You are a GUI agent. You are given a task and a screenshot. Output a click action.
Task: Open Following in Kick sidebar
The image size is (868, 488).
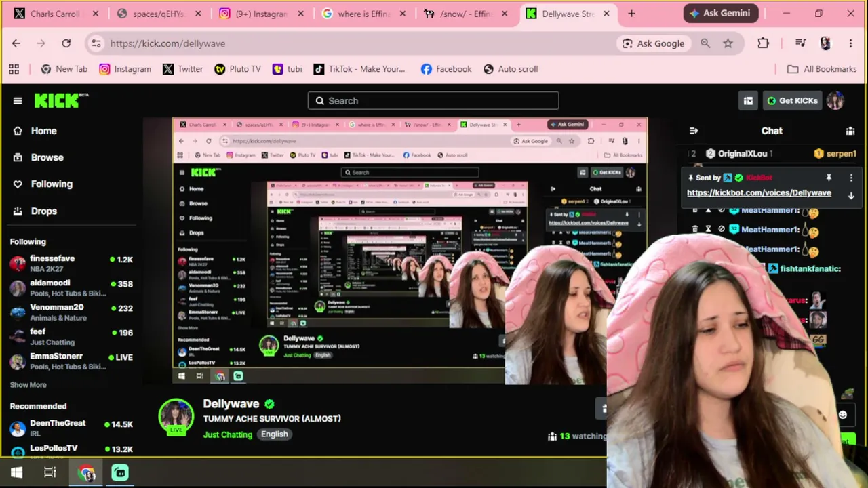pyautogui.click(x=52, y=184)
